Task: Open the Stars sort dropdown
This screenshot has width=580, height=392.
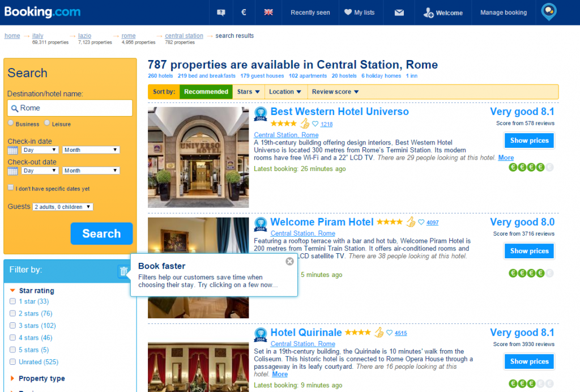Action: [x=249, y=92]
